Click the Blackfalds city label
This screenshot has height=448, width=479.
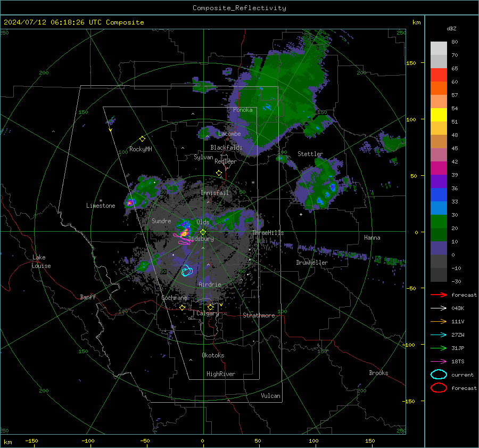pos(226,148)
